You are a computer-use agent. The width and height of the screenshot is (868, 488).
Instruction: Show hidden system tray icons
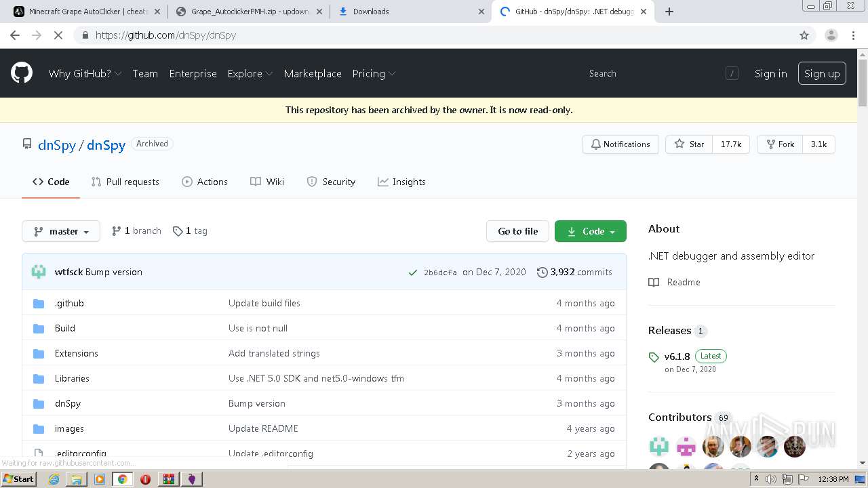click(756, 479)
